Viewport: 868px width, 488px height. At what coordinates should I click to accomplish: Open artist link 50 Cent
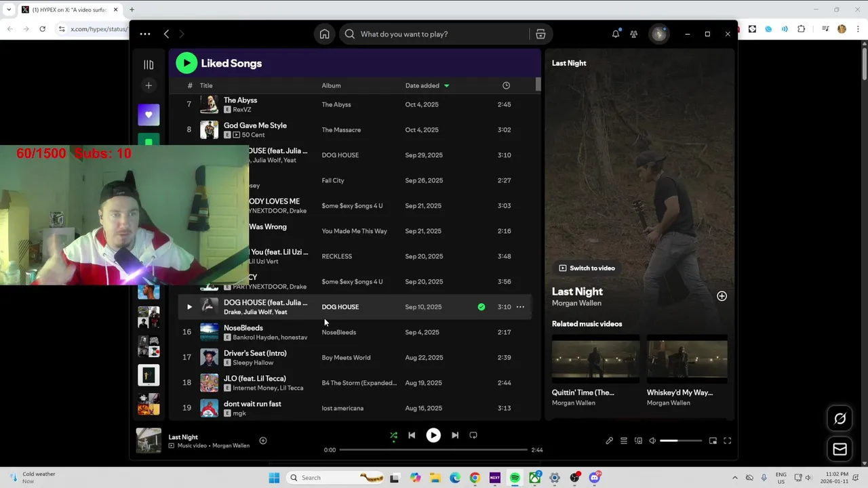[x=253, y=135]
